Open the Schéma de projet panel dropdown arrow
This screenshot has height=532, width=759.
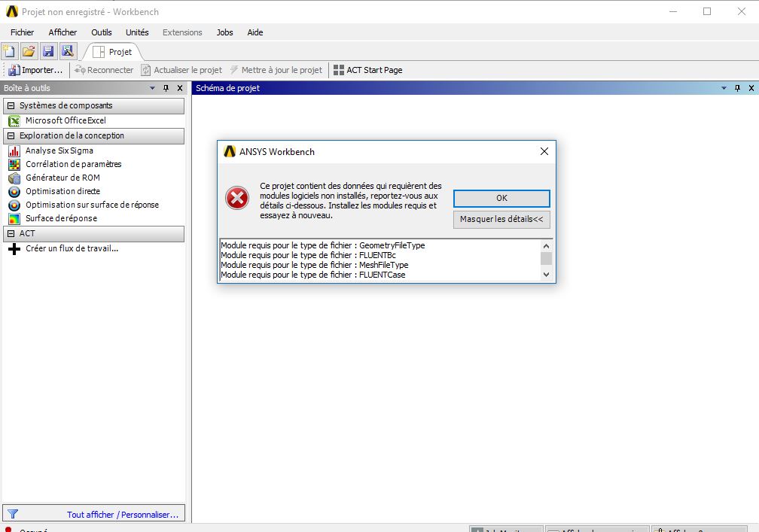(724, 88)
